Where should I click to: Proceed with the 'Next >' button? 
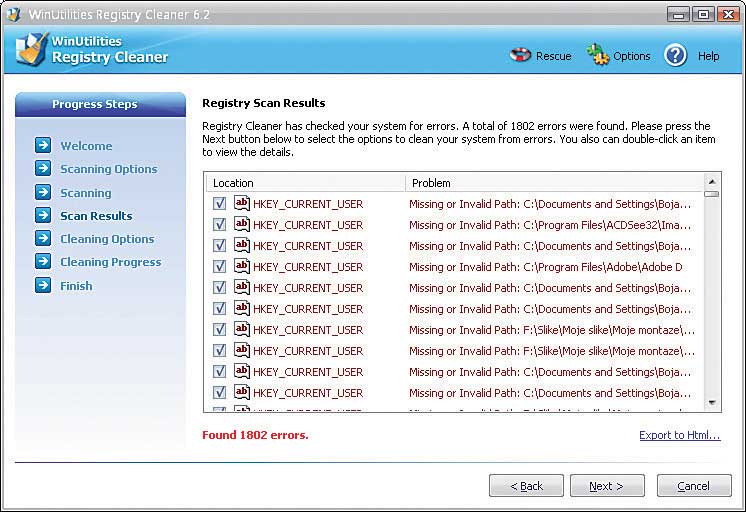tap(607, 485)
